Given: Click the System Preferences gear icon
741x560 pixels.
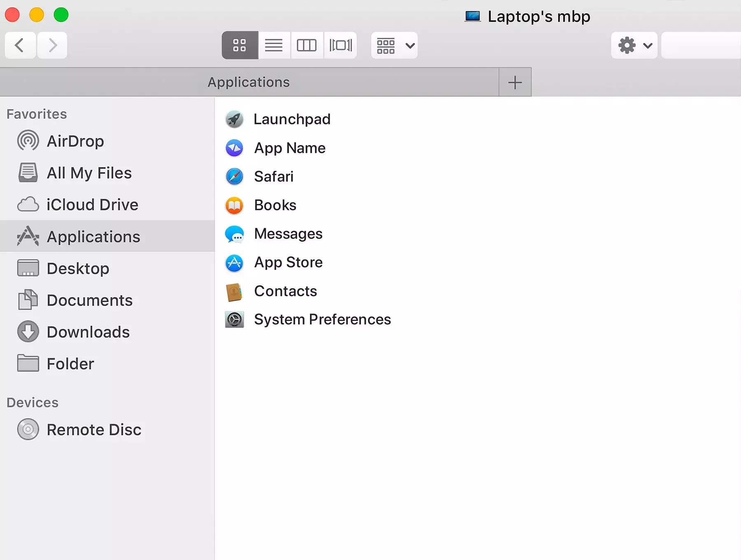Looking at the screenshot, I should pos(234,320).
